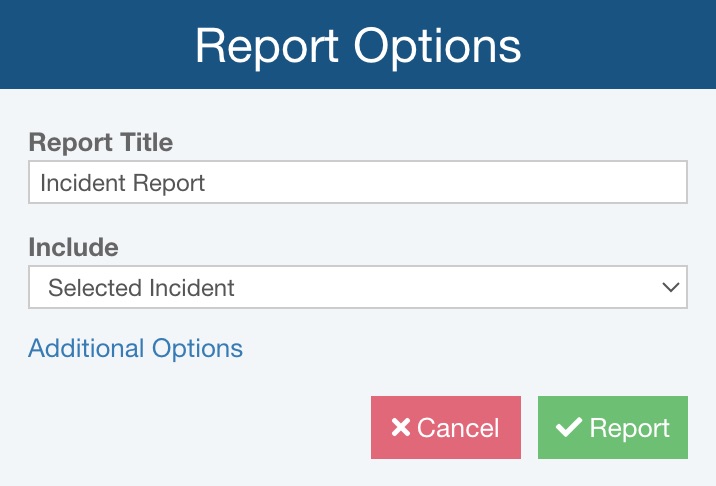Viewport: 716px width, 486px height.
Task: Select the 'Selected Incident' combo box text
Action: point(142,288)
